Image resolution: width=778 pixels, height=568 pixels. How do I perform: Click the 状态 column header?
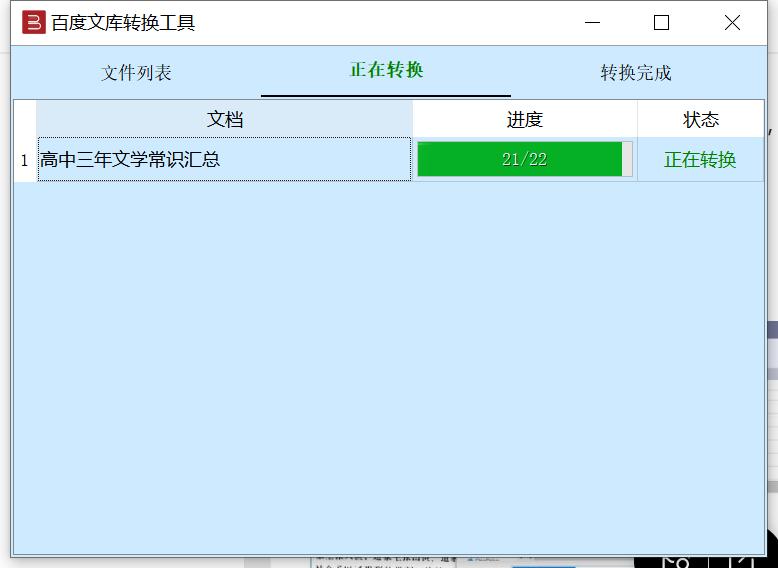click(701, 119)
